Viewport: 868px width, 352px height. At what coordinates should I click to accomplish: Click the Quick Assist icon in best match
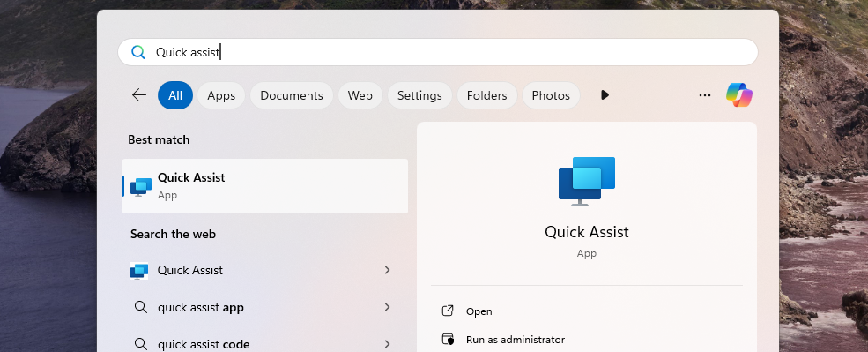141,187
